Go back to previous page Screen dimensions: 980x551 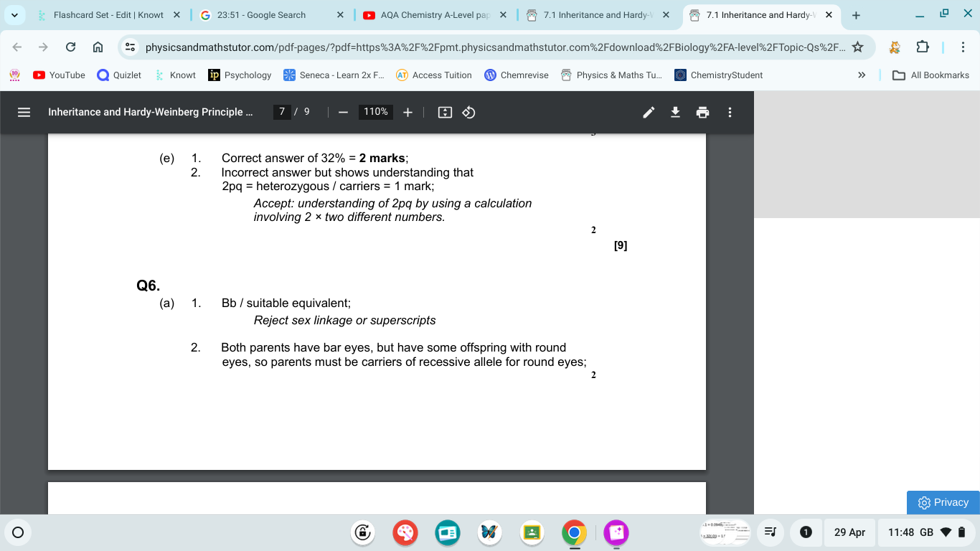(18, 47)
